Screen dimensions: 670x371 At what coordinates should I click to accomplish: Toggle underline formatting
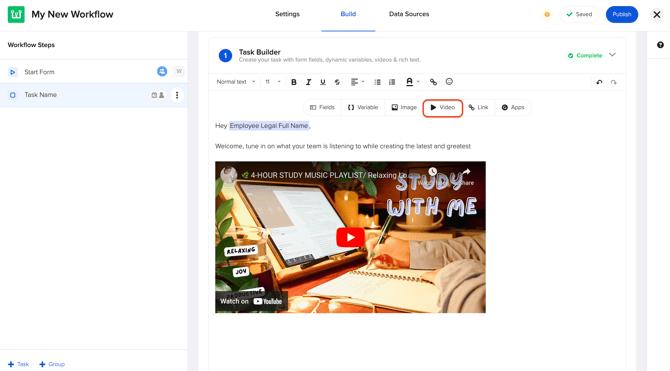(x=323, y=82)
